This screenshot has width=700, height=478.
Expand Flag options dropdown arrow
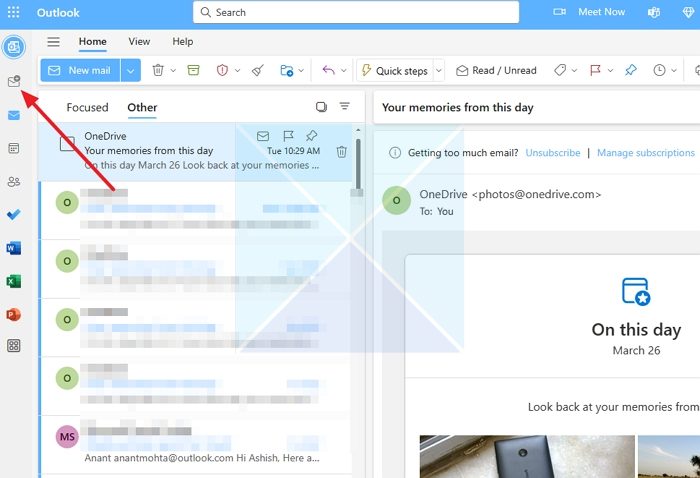click(x=610, y=71)
